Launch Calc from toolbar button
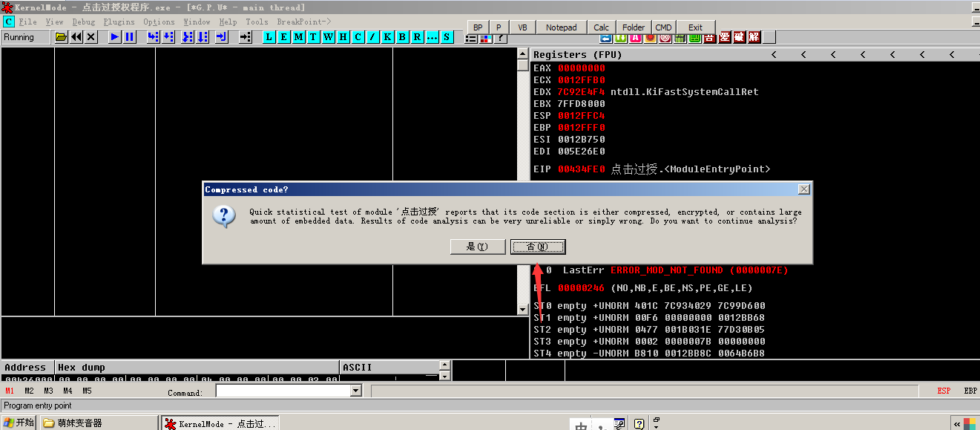Viewport: 980px width, 430px height. [x=602, y=27]
